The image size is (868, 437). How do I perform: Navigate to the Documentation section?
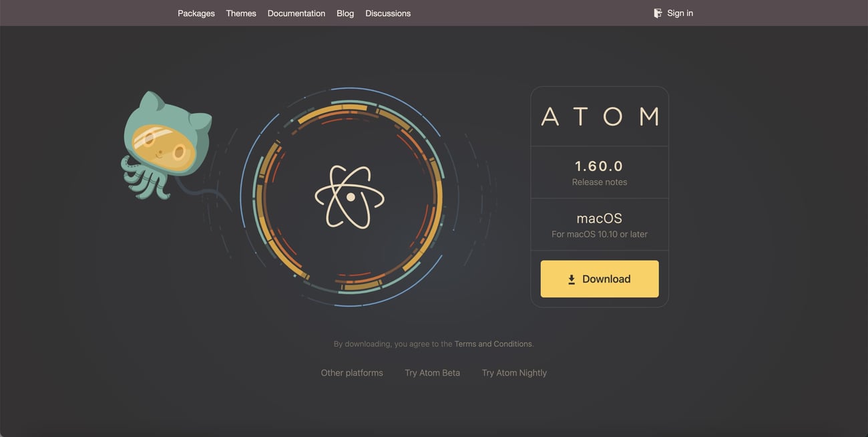click(296, 12)
